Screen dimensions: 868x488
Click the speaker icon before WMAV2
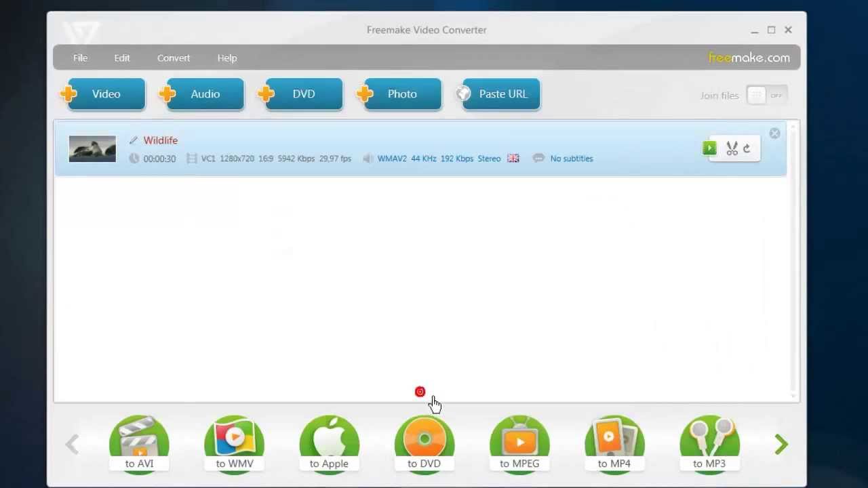tap(368, 159)
